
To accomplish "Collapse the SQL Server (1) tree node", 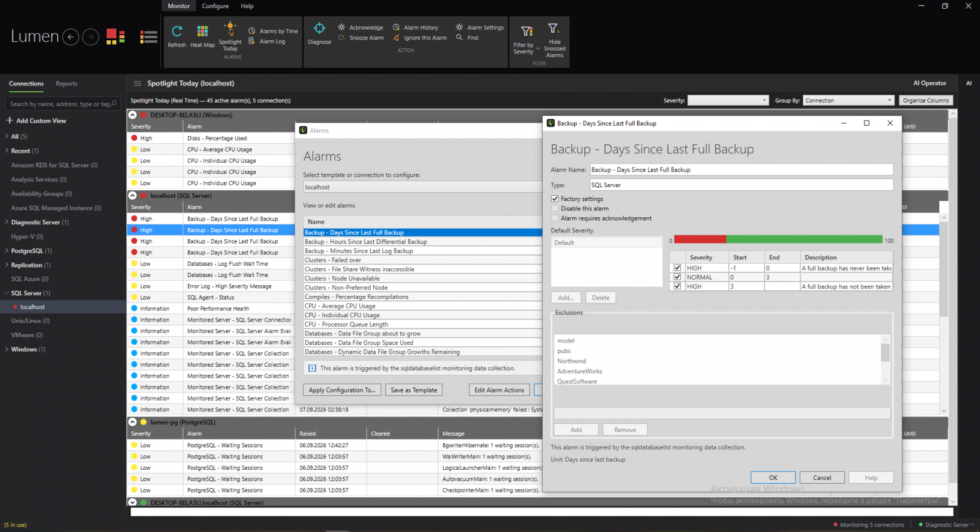I will 6,293.
